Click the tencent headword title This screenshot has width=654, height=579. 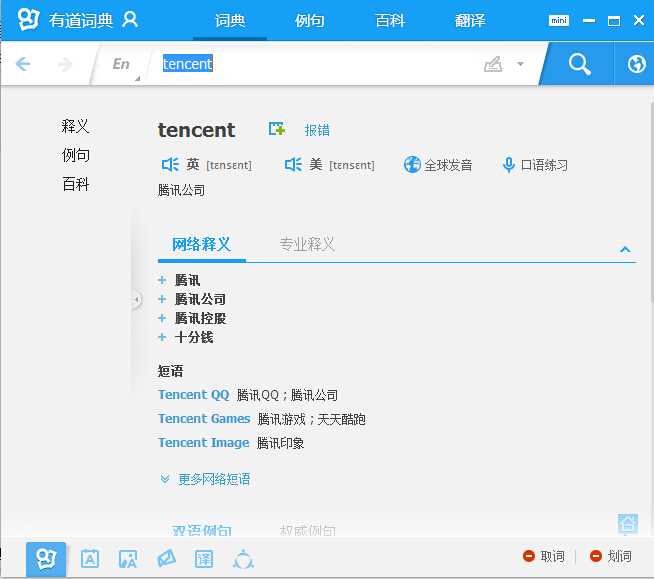point(196,130)
